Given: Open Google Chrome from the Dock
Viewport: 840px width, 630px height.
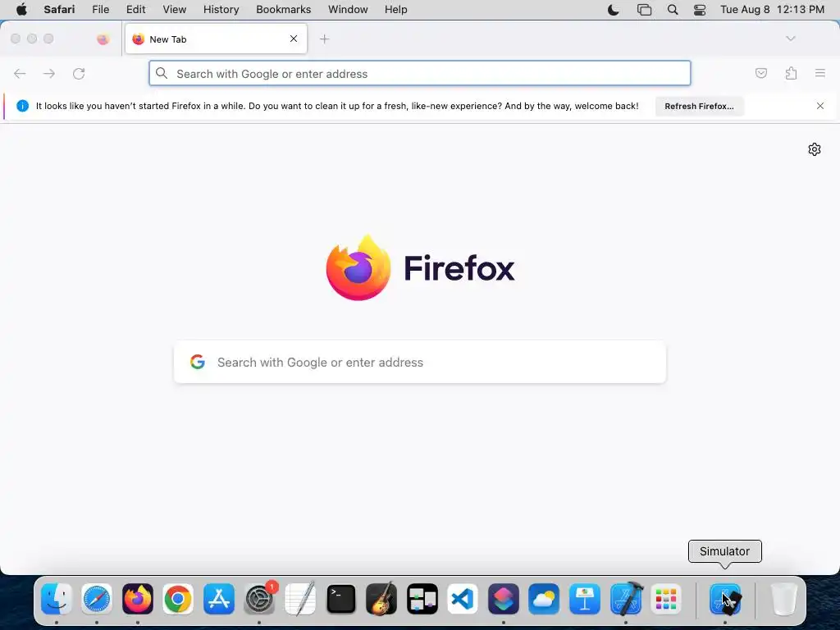Looking at the screenshot, I should (x=178, y=598).
